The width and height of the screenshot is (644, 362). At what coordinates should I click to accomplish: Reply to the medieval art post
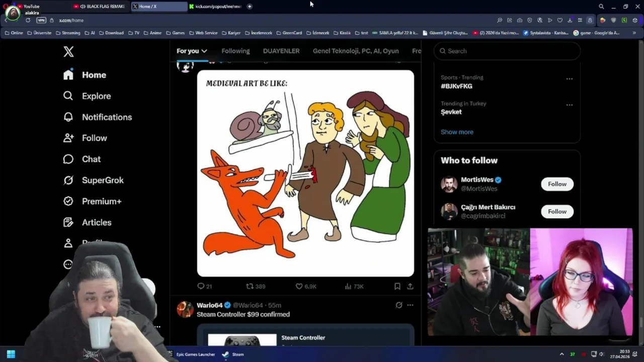[204, 286]
